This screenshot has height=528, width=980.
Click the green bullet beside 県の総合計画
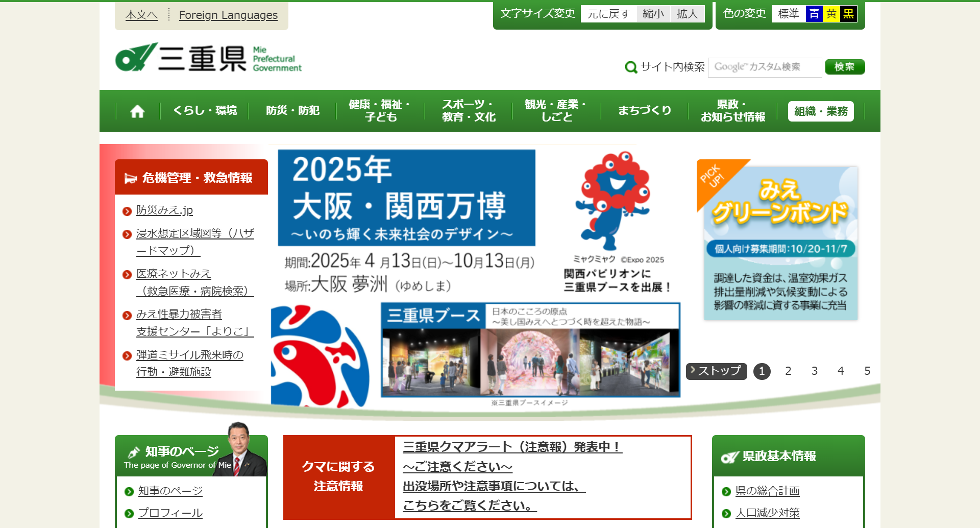coord(726,492)
